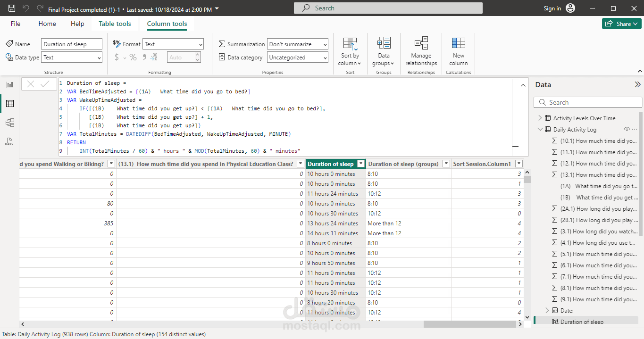644x339 pixels.
Task: Collapse the Daily Activity Log table
Action: [x=540, y=129]
